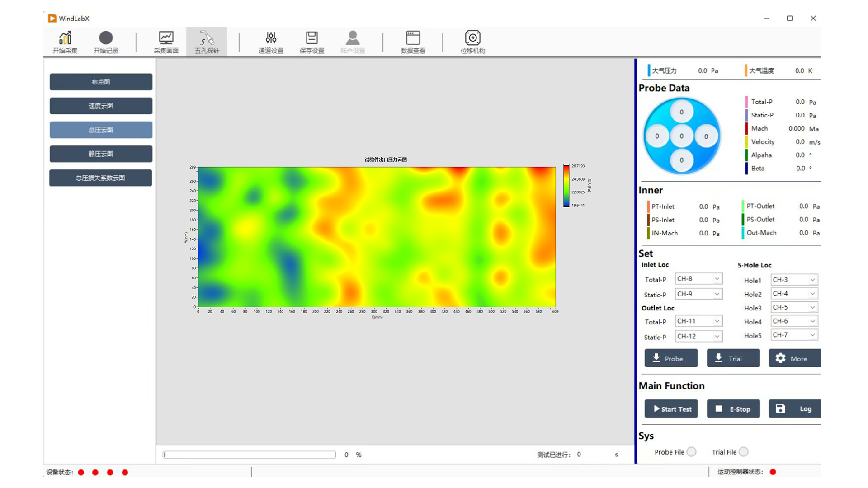Viewport: 868px width, 488px height.
Task: Click 总压云图 visibility in sidebar
Action: tap(100, 130)
